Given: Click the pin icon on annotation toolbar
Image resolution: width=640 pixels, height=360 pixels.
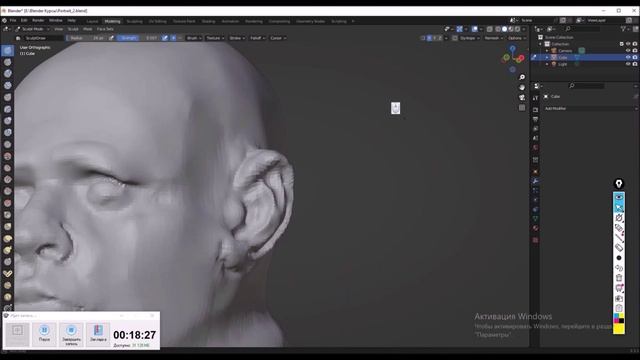Looking at the screenshot, I should click(619, 184).
